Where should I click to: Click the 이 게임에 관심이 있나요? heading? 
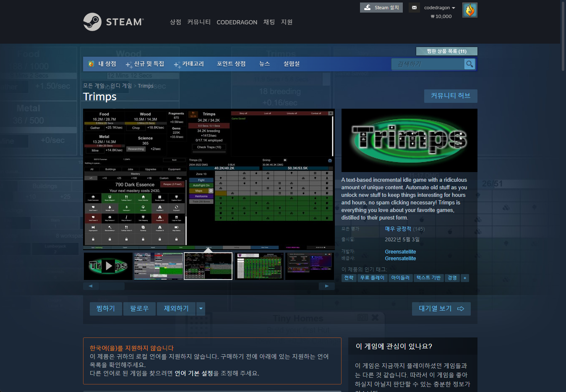click(394, 346)
